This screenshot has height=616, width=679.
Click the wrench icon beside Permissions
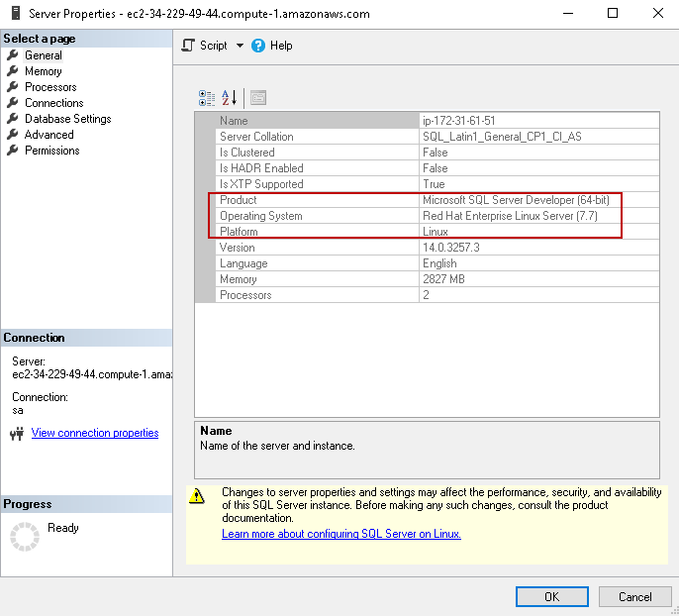(13, 150)
